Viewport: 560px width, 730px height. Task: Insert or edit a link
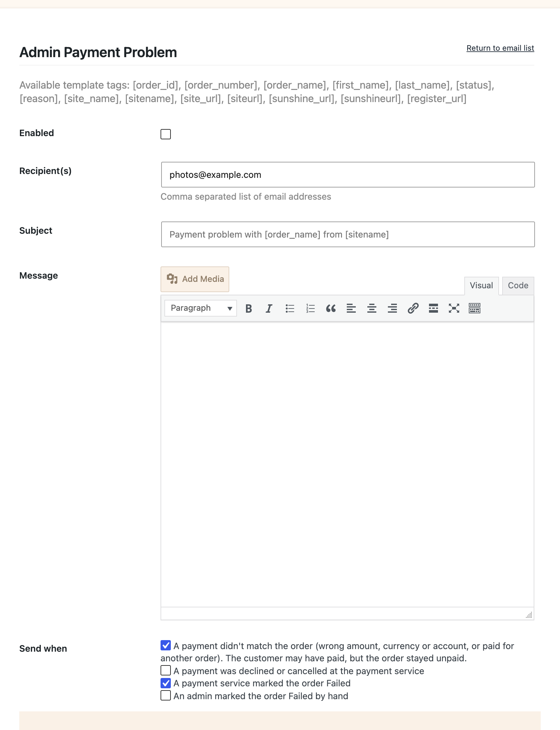tap(413, 308)
